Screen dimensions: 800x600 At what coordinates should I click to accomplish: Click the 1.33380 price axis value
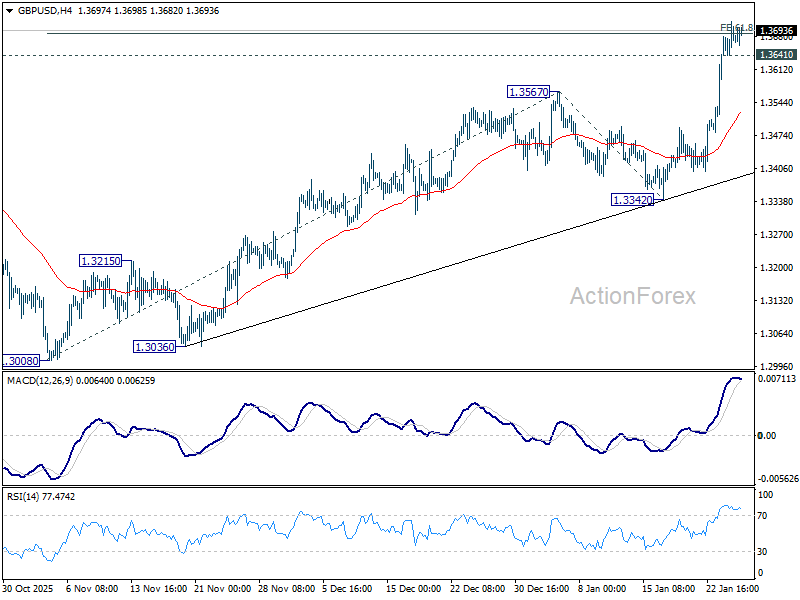[x=777, y=202]
